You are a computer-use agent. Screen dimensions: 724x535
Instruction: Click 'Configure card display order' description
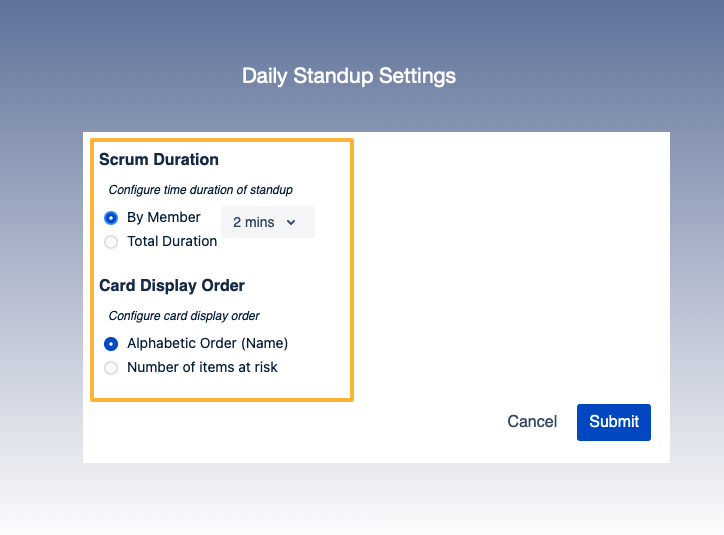pyautogui.click(x=184, y=316)
